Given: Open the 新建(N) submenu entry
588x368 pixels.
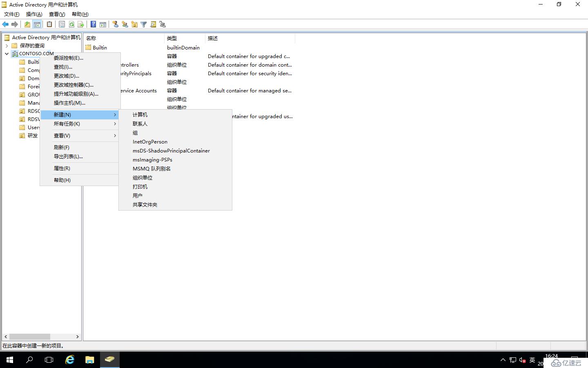Looking at the screenshot, I should pos(80,115).
